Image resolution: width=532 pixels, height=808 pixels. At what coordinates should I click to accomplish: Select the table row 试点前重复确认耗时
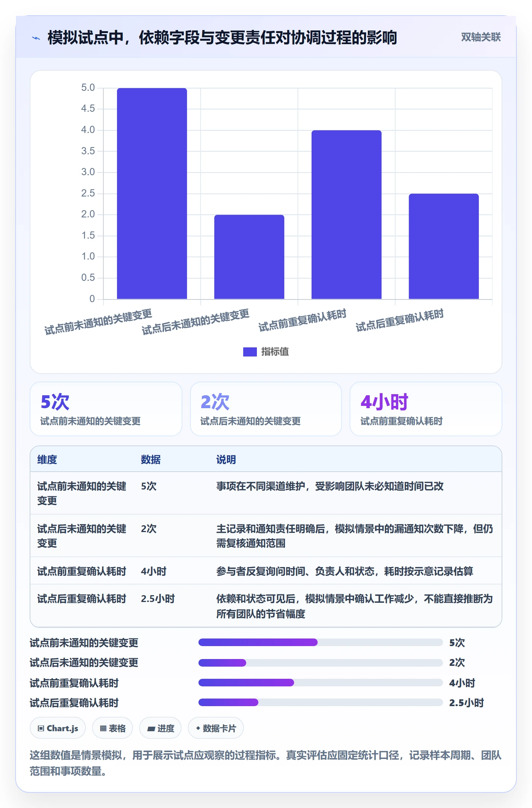pyautogui.click(x=266, y=571)
